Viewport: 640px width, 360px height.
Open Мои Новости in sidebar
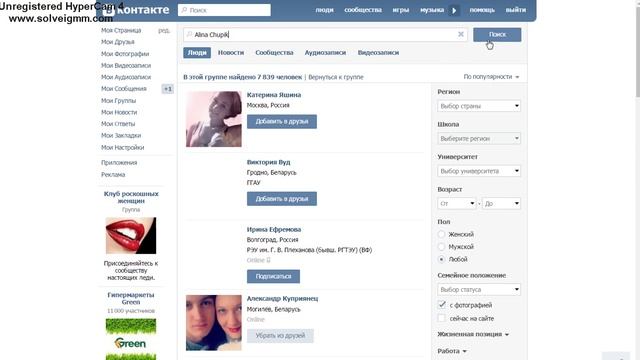click(119, 112)
